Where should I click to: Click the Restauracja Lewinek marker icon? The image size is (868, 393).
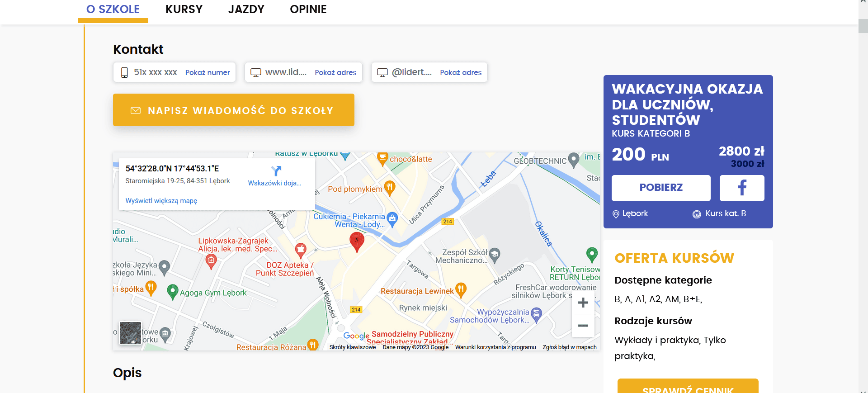click(461, 289)
